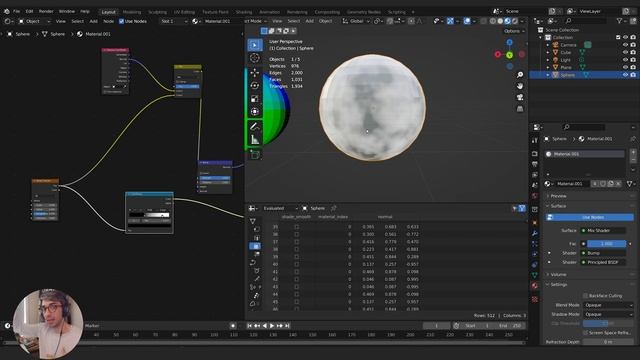Jump to timeline start button
The height and width of the screenshot is (360, 640).
tap(249, 326)
